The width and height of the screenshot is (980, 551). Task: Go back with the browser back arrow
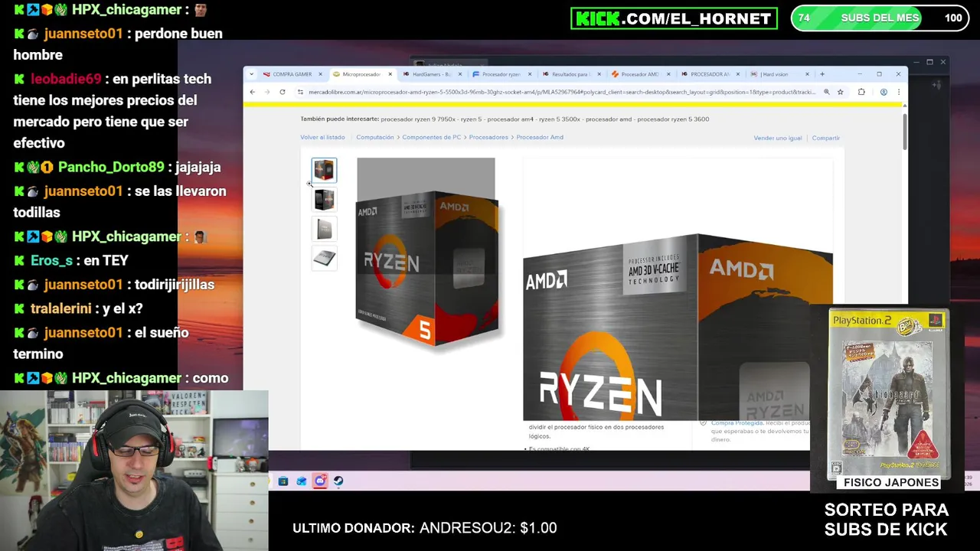coord(253,92)
